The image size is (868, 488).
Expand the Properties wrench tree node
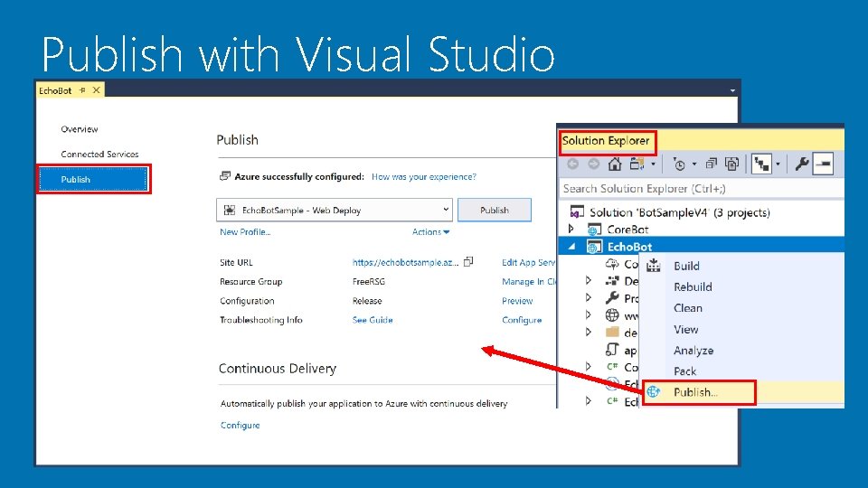click(x=589, y=297)
